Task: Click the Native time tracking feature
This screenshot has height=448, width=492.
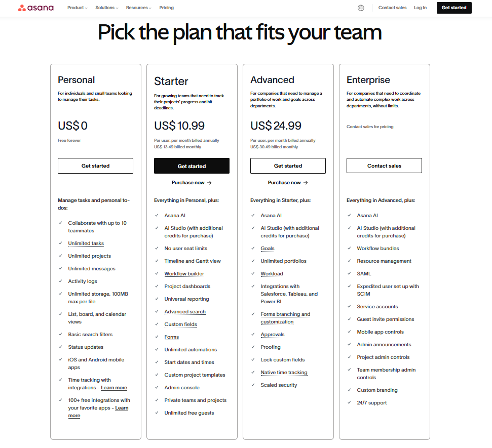Action: [284, 373]
